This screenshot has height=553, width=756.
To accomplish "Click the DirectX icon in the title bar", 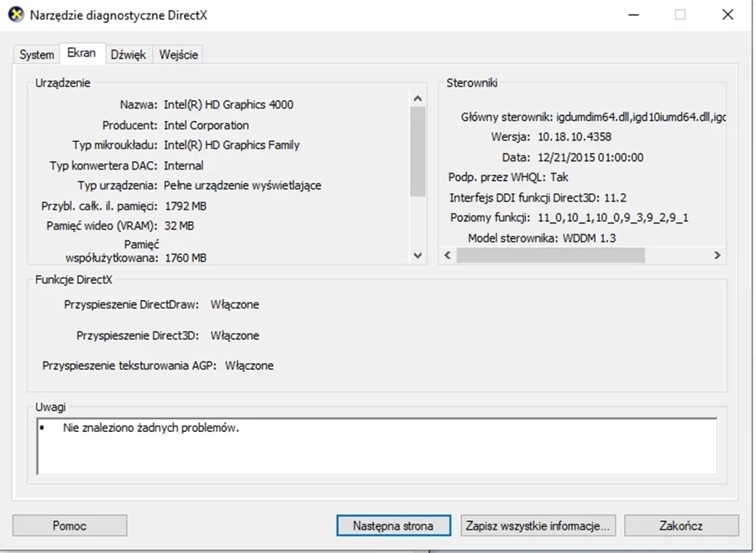I will [16, 14].
